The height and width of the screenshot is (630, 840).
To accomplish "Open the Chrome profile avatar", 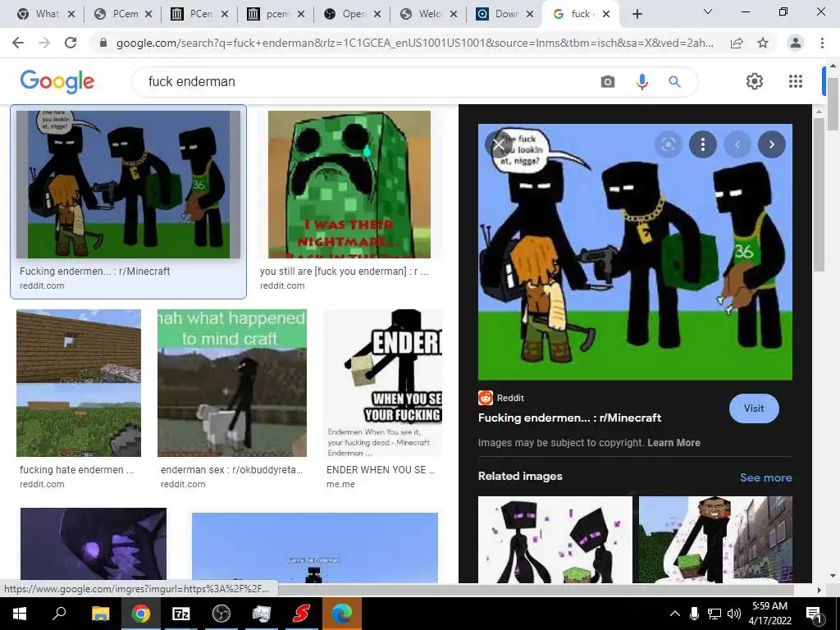I will point(796,43).
